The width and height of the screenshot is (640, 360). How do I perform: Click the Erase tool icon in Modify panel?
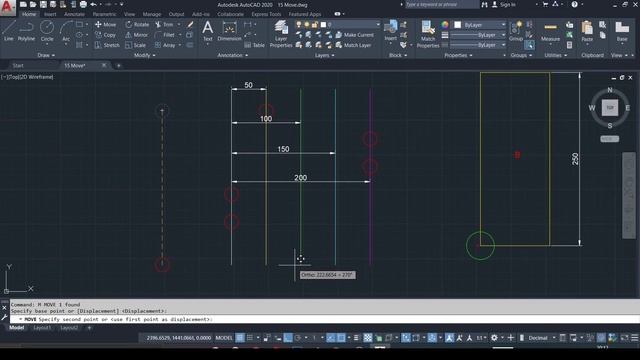pos(190,24)
